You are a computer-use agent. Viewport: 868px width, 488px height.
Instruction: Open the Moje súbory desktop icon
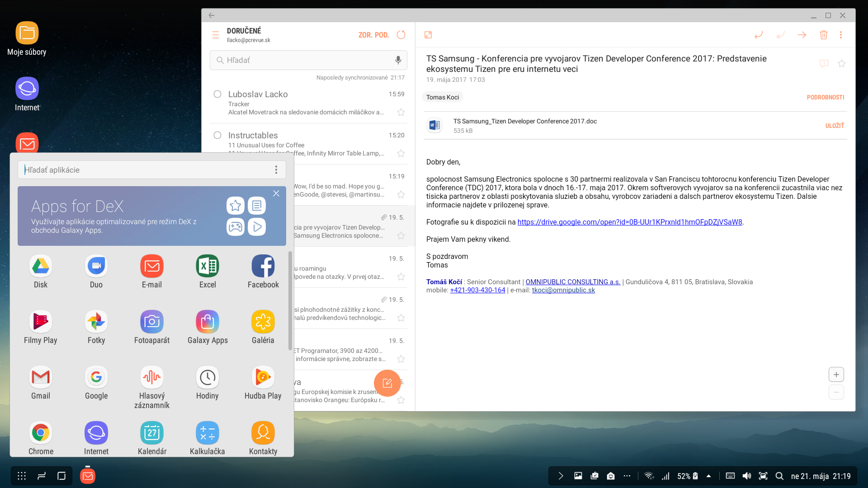[27, 39]
